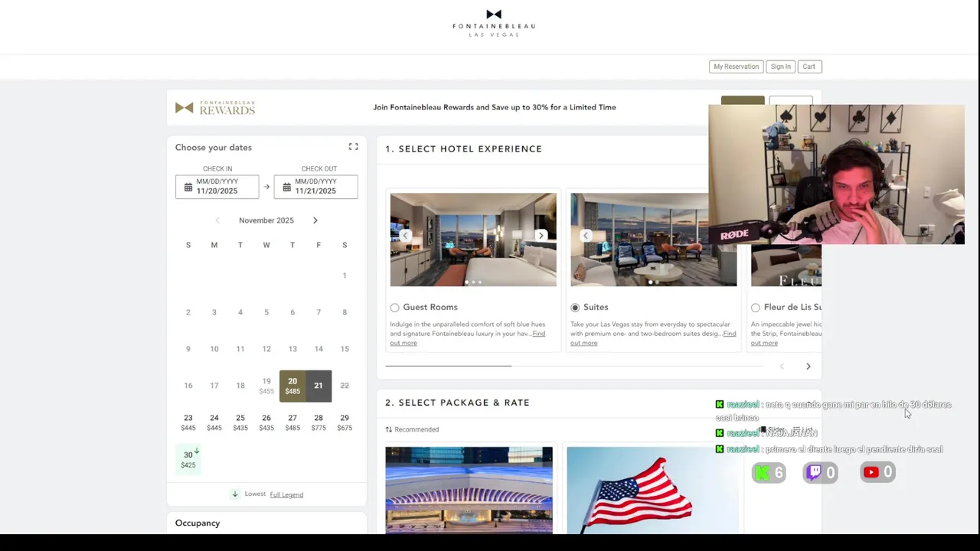This screenshot has height=551, width=980.
Task: Select November 27 priced $485
Action: [x=292, y=422]
